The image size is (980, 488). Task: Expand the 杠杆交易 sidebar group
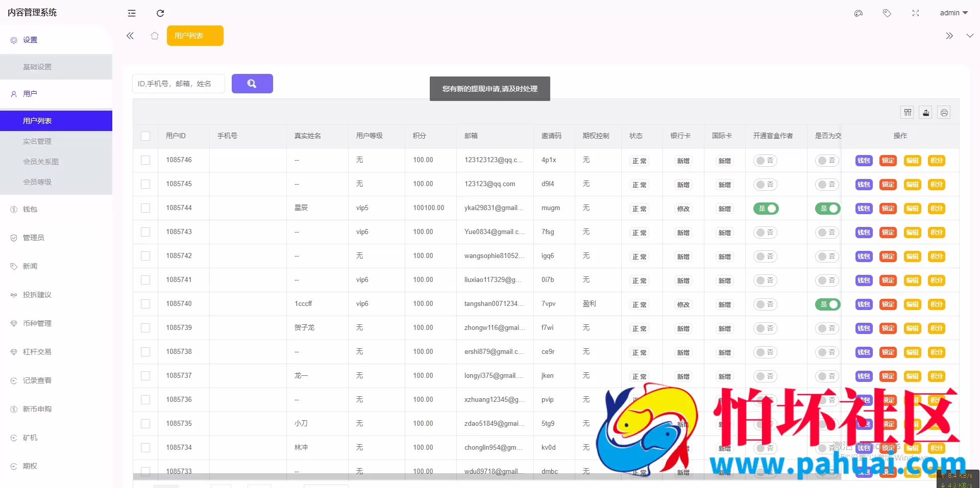[x=56, y=352]
